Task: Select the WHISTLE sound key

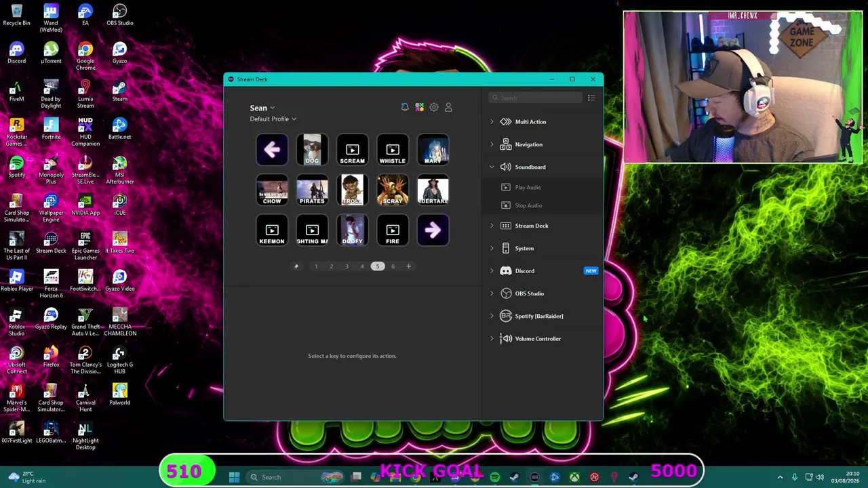Action: 393,150
